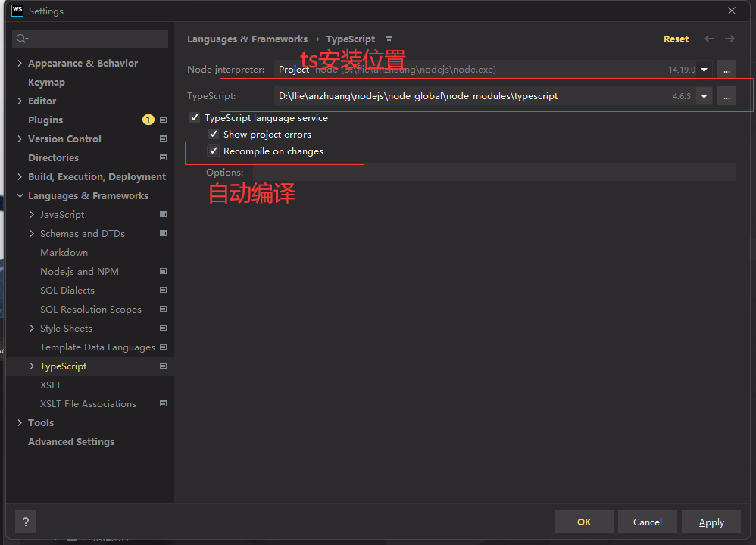This screenshot has height=545, width=756.
Task: Click the Node interpreter path field
Action: click(486, 70)
